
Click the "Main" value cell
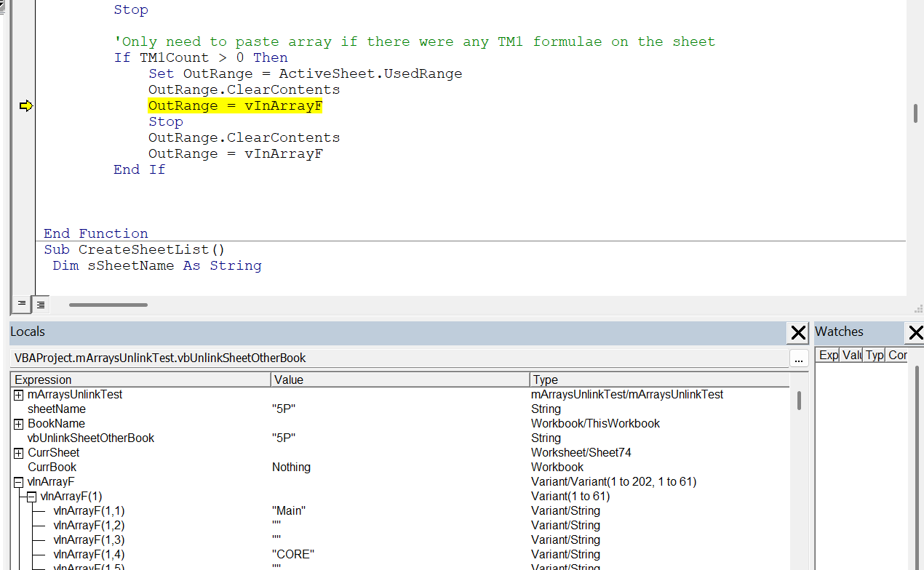pos(289,511)
